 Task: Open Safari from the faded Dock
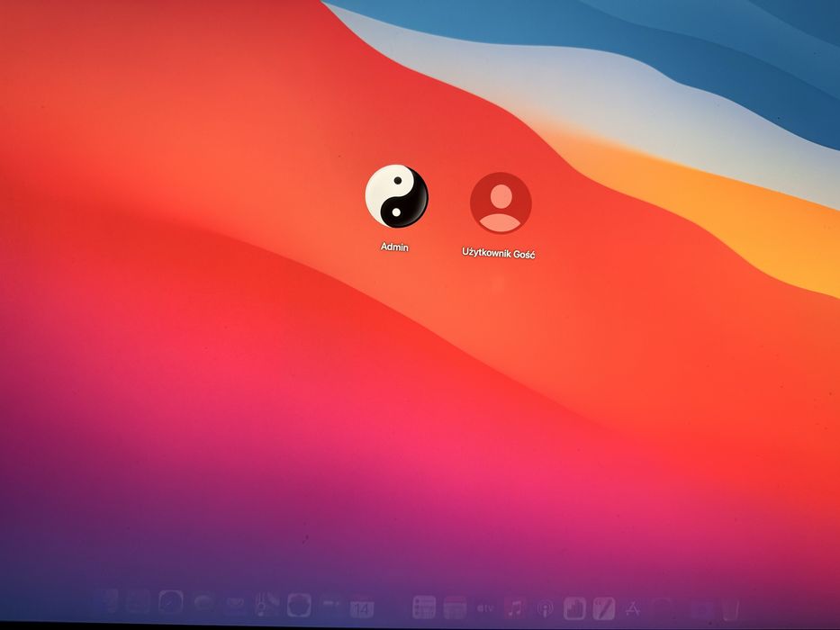[171, 602]
